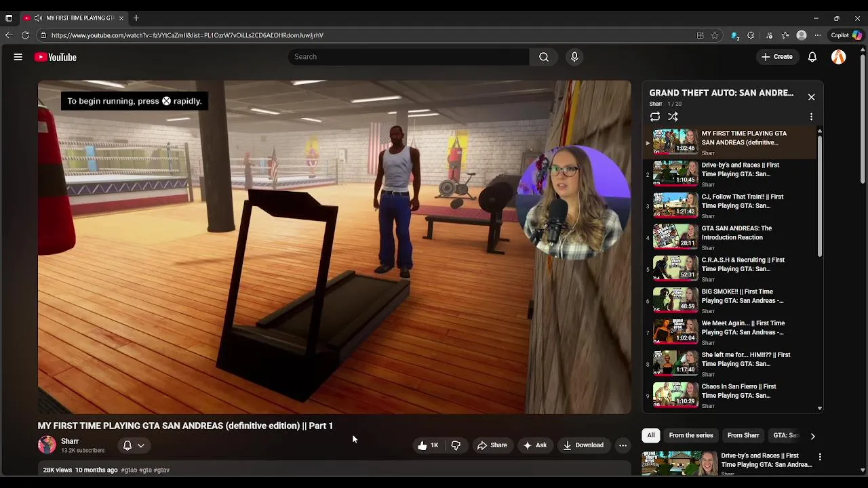Play the 'BIG SMOKE!!' playlist video

click(x=730, y=301)
